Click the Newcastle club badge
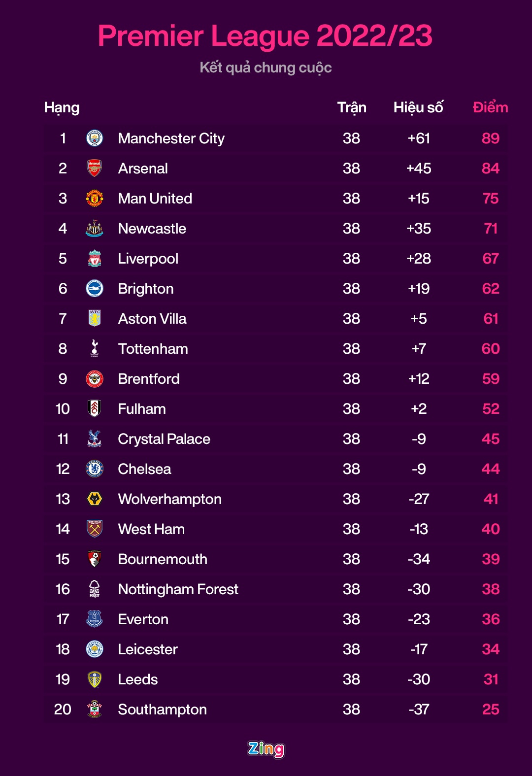The image size is (532, 776). (95, 229)
